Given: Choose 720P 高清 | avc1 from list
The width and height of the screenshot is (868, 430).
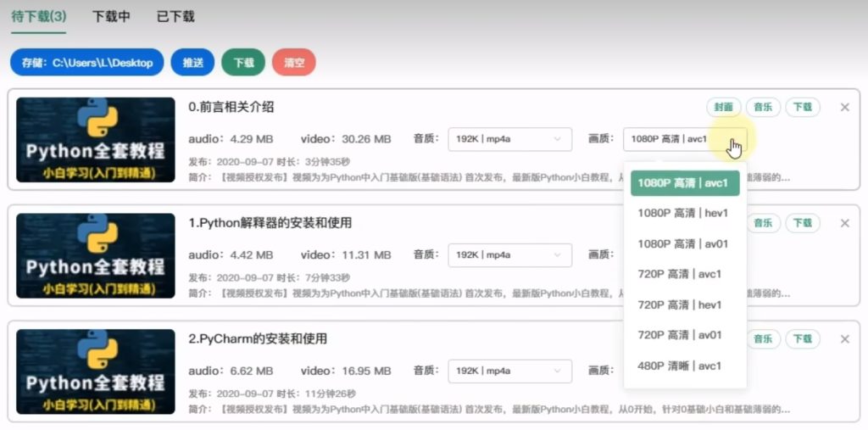Looking at the screenshot, I should pos(680,274).
